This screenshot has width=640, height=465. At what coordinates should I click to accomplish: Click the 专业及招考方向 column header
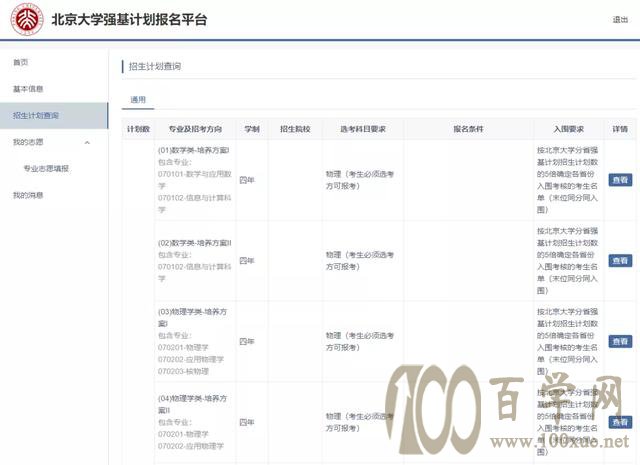point(196,129)
